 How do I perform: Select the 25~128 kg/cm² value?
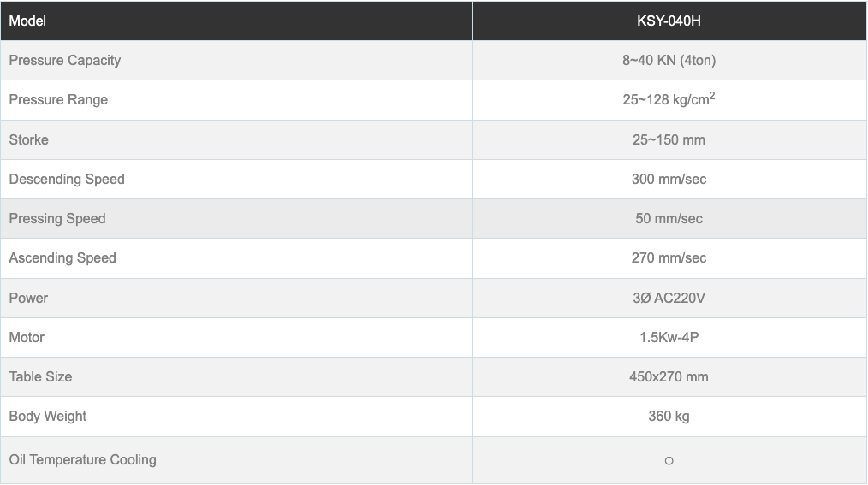pos(669,99)
